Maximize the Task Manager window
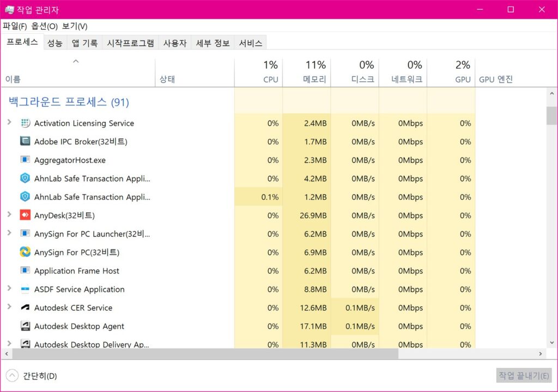558x392 pixels. pyautogui.click(x=510, y=10)
